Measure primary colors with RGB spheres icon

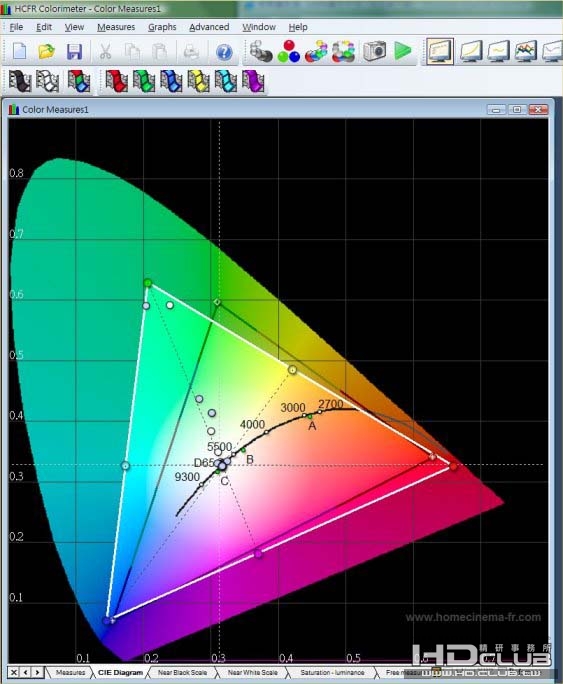pyautogui.click(x=289, y=51)
